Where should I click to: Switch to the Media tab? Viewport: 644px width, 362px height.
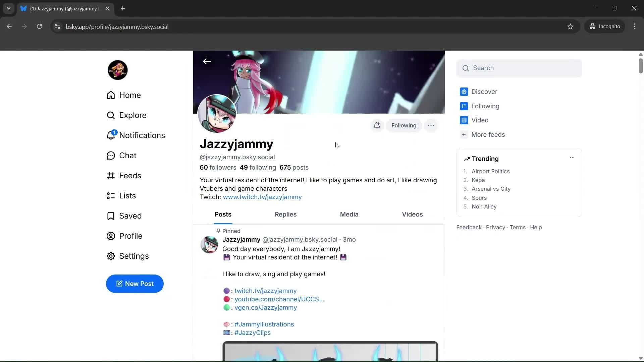tap(349, 214)
